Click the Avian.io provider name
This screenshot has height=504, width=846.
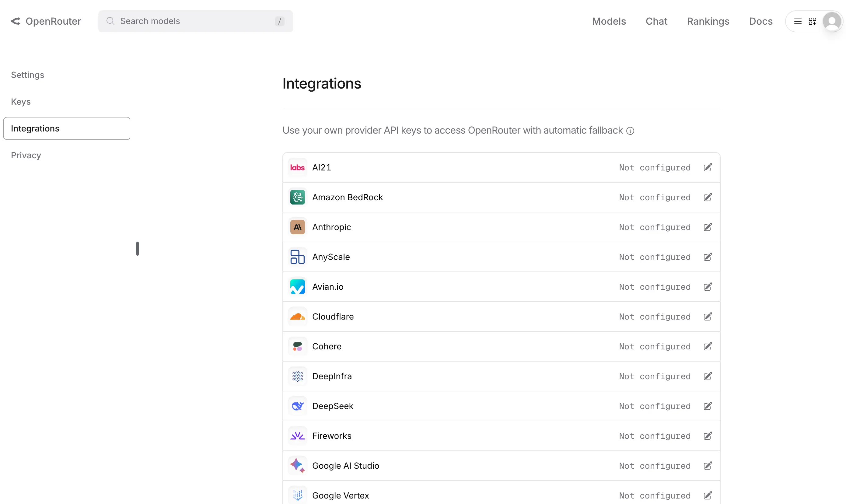click(x=328, y=287)
